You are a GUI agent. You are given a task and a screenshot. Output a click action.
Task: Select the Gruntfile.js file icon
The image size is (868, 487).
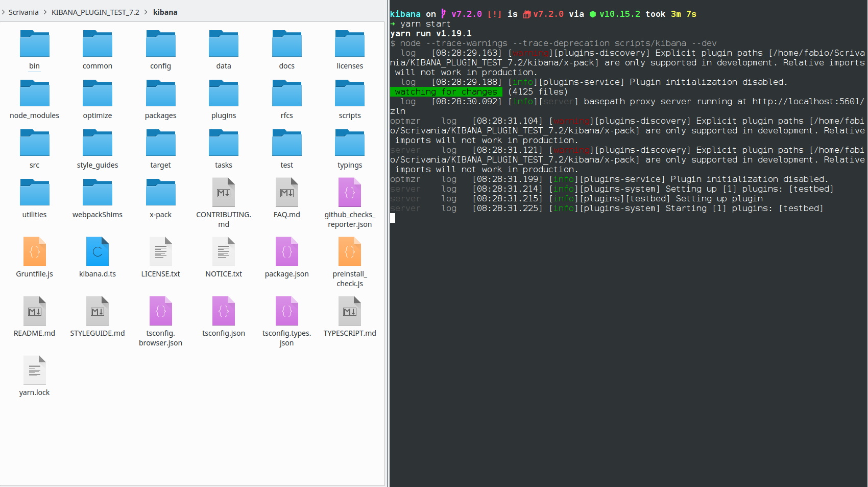34,251
